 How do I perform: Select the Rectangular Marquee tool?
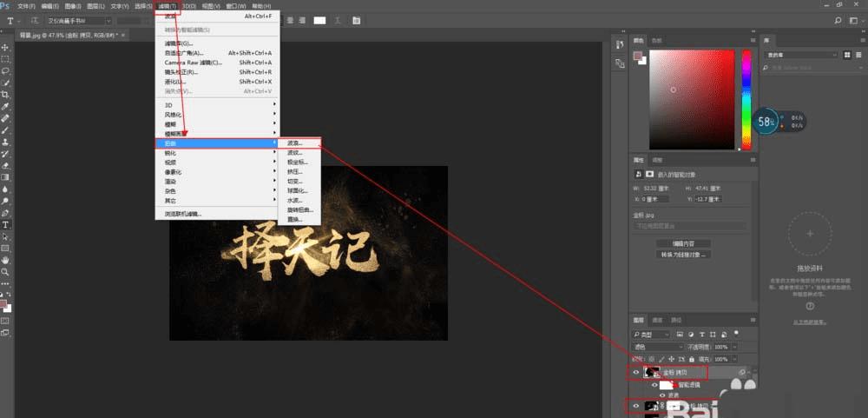click(5, 59)
